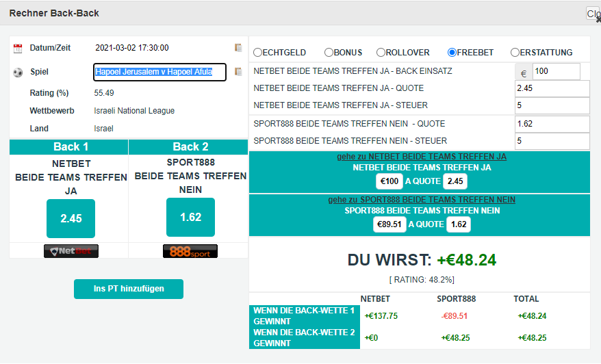This screenshot has height=364, width=601.
Task: Click the 2.45 quote pill in NETBET banner
Action: point(455,181)
